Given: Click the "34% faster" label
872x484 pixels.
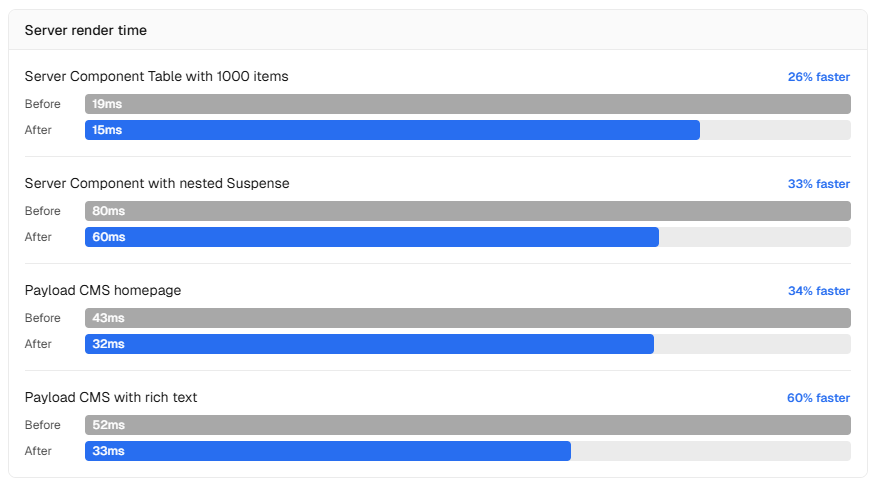Looking at the screenshot, I should click(818, 291).
